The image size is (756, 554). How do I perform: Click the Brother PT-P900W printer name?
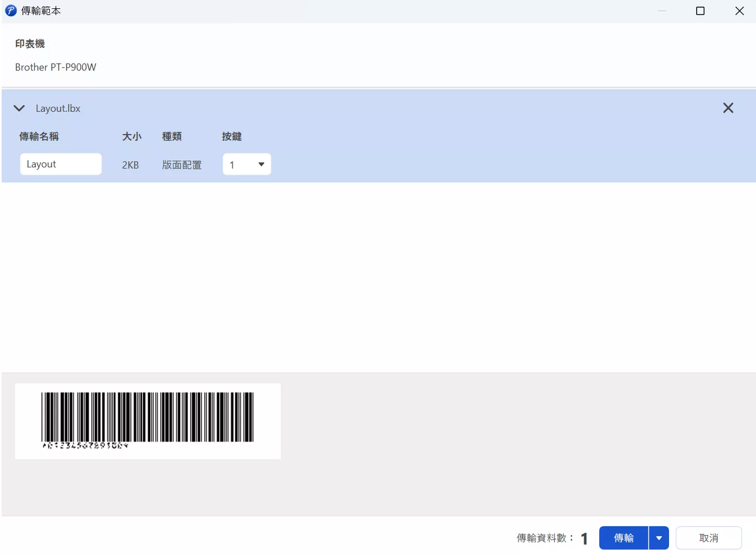55,67
